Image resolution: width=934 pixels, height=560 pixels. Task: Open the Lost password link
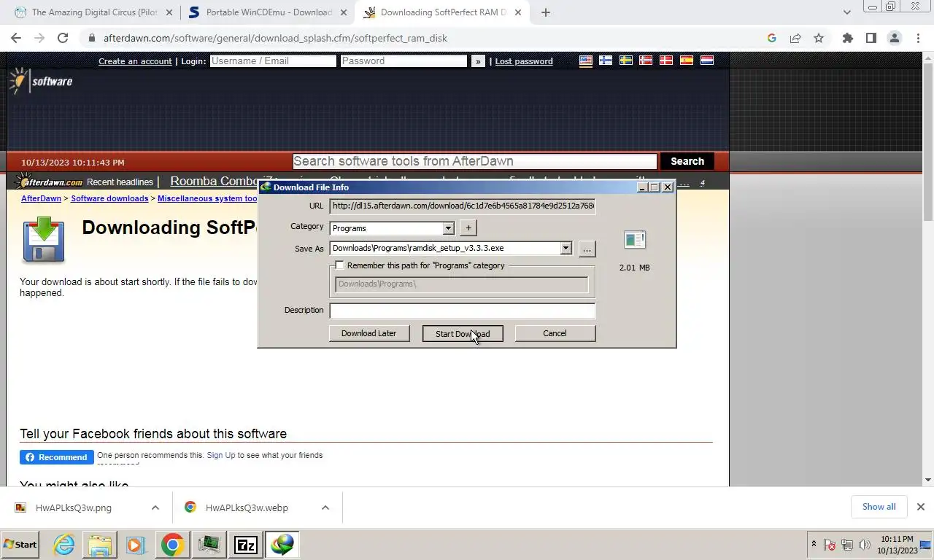(524, 61)
